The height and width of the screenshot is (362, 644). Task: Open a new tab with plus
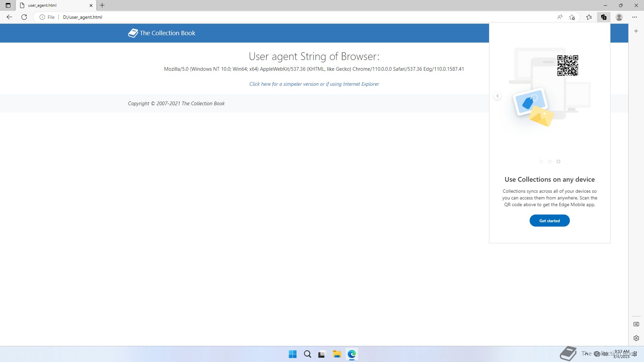102,5
